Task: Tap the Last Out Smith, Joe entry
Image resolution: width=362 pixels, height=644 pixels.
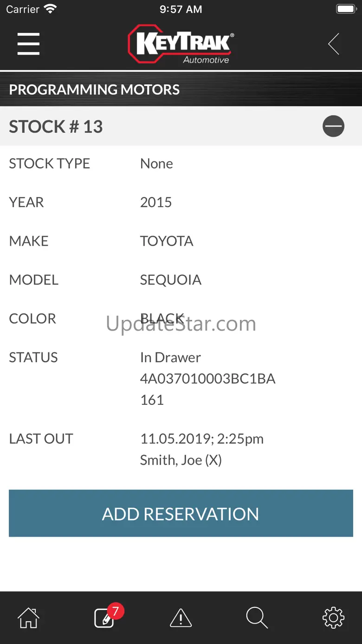Action: 181,460
